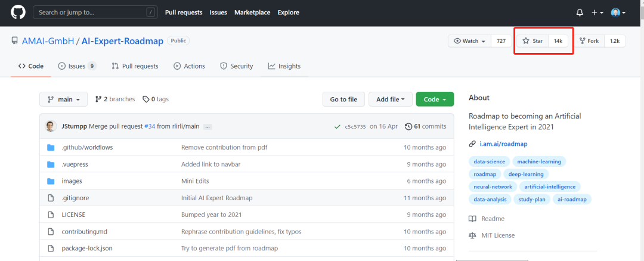View the 14k stargazers count
Screen dimensions: 644x261
coord(558,41)
